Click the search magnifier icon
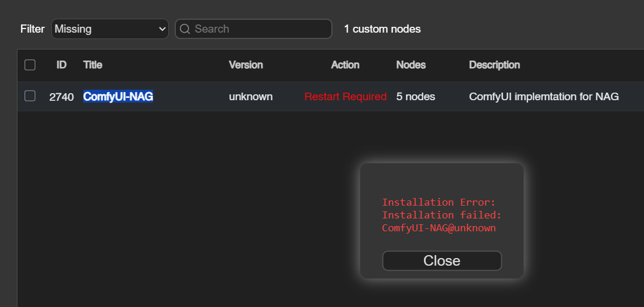644x307 pixels. (185, 29)
